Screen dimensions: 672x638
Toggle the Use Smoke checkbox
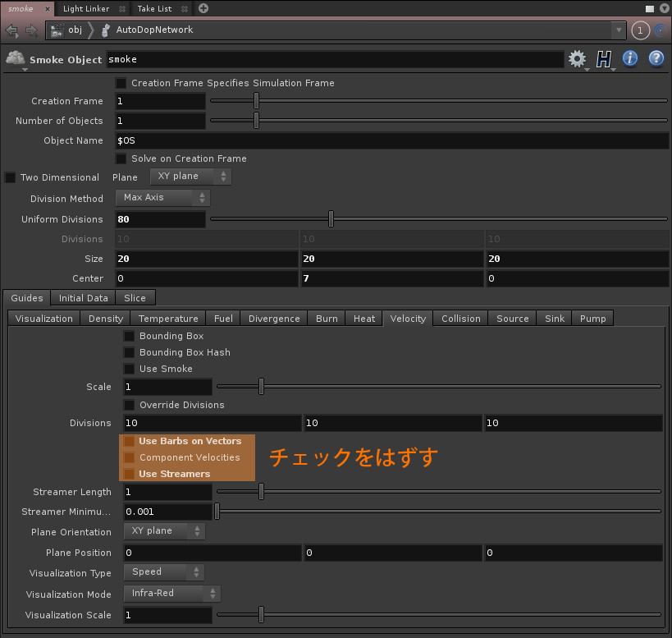pos(129,369)
